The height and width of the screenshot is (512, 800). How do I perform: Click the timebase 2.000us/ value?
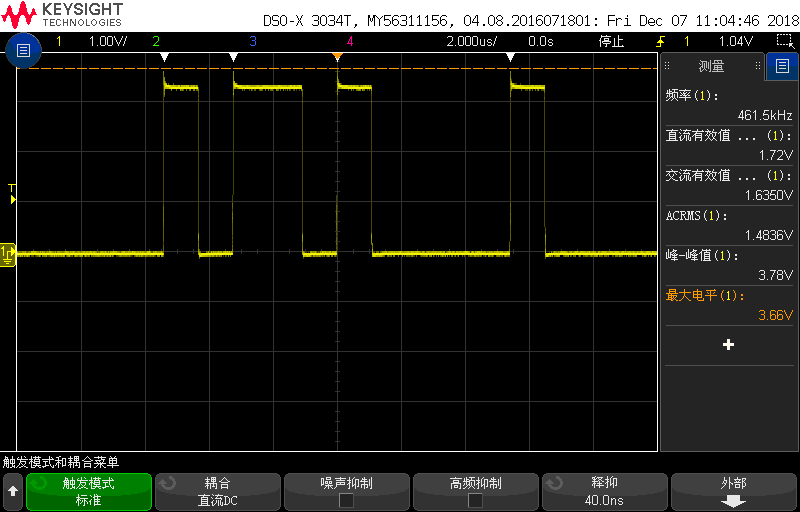471,42
